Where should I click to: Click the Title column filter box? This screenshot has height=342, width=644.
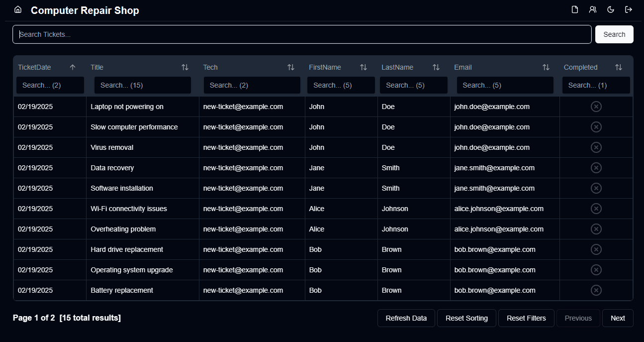143,85
